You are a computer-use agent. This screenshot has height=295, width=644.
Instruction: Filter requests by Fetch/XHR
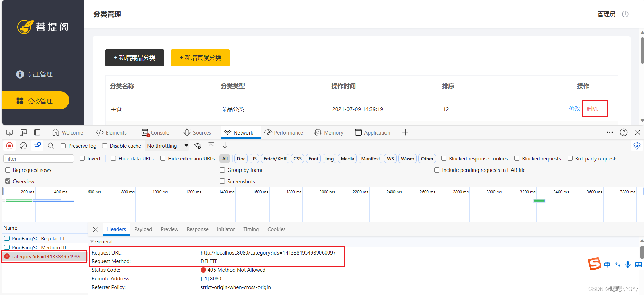tap(275, 159)
